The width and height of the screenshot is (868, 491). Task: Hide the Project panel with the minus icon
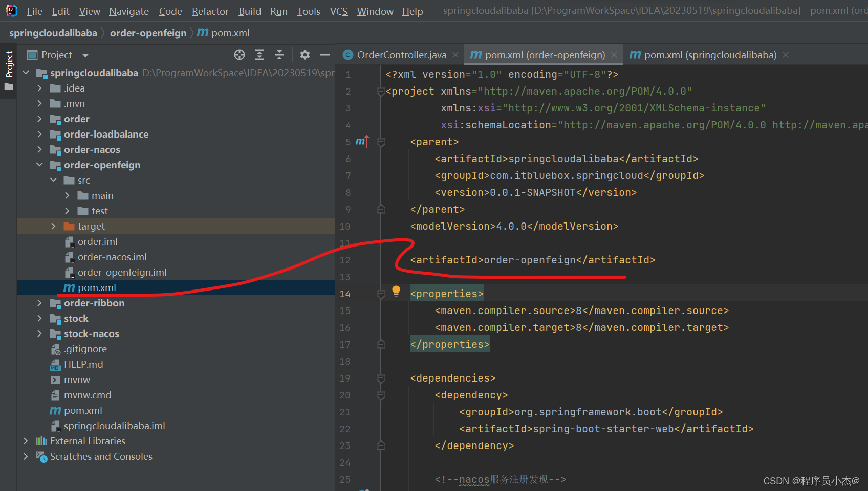(x=325, y=55)
